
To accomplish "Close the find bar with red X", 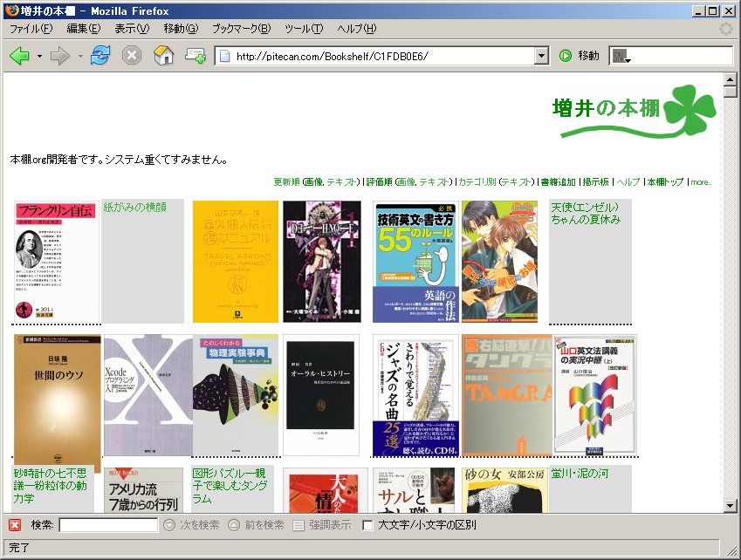I will [x=15, y=525].
